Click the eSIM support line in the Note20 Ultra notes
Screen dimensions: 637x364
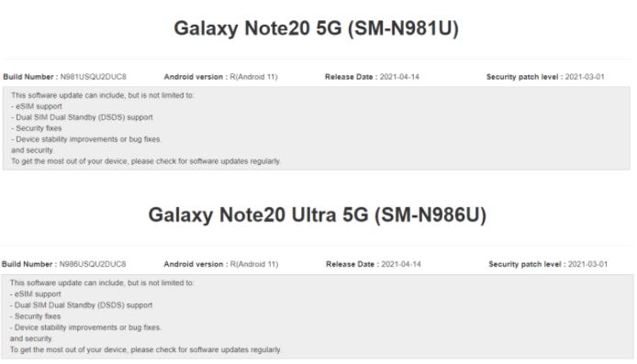point(36,293)
